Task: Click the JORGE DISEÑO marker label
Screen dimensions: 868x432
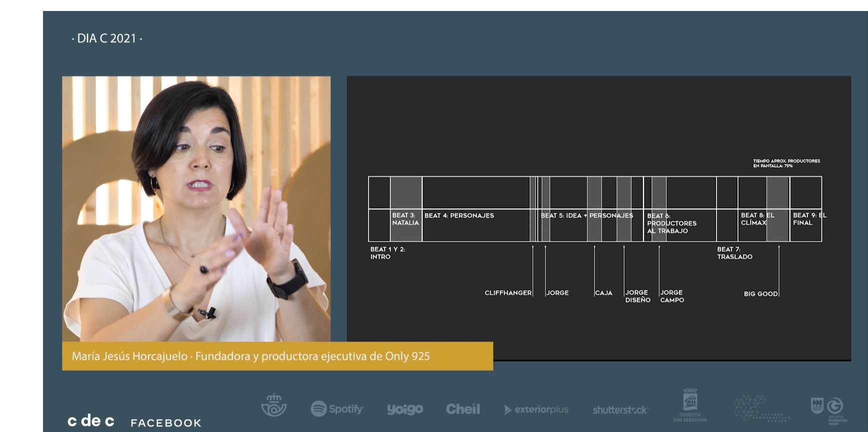Action: coord(637,296)
